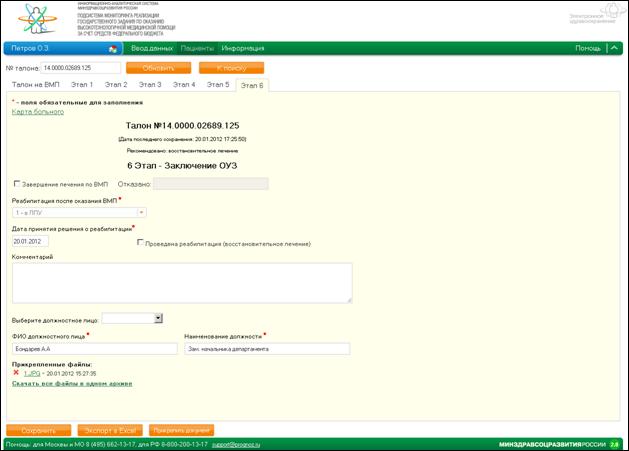
Task: Click the icon next to user name Петров О.З.
Action: tap(113, 48)
